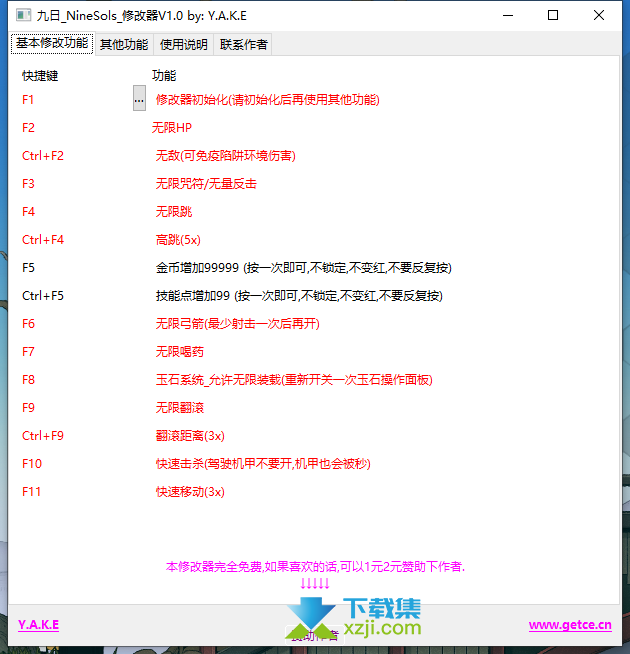Select the 修改器初始化 function text
Viewport: 630px width, 654px height.
[267, 100]
